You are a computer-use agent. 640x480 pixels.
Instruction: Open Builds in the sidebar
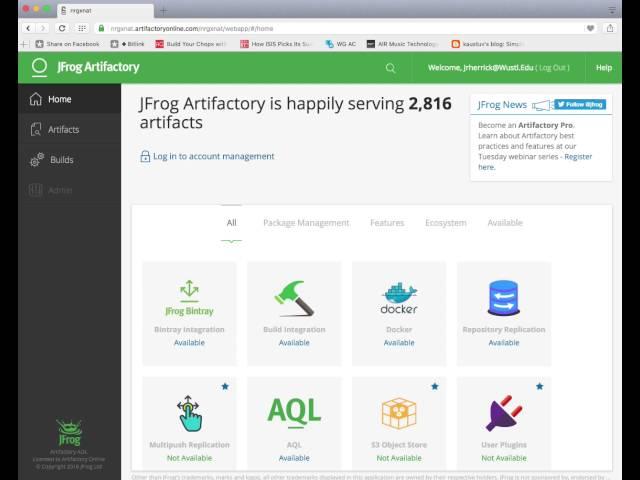tap(69, 160)
